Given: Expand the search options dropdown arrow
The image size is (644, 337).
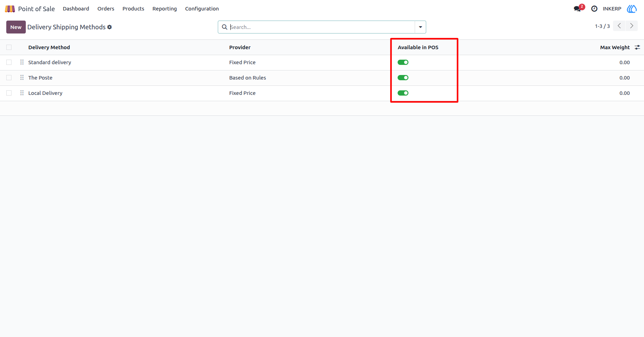Looking at the screenshot, I should pyautogui.click(x=420, y=27).
